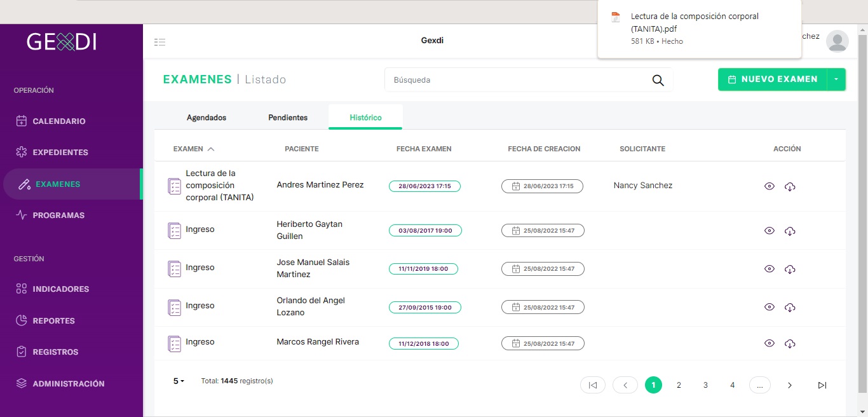This screenshot has height=417, width=868.
Task: Click the Fecha de Creacion column header
Action: pos(544,149)
